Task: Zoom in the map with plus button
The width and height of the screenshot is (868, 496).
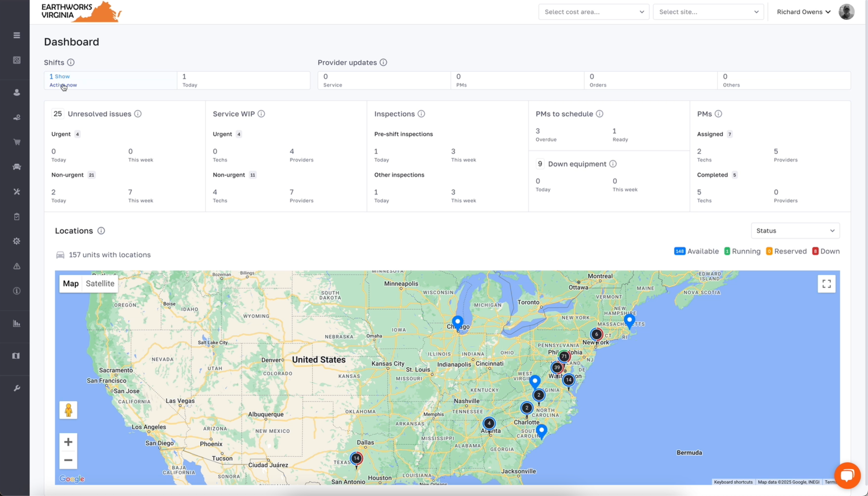Action: pyautogui.click(x=68, y=442)
